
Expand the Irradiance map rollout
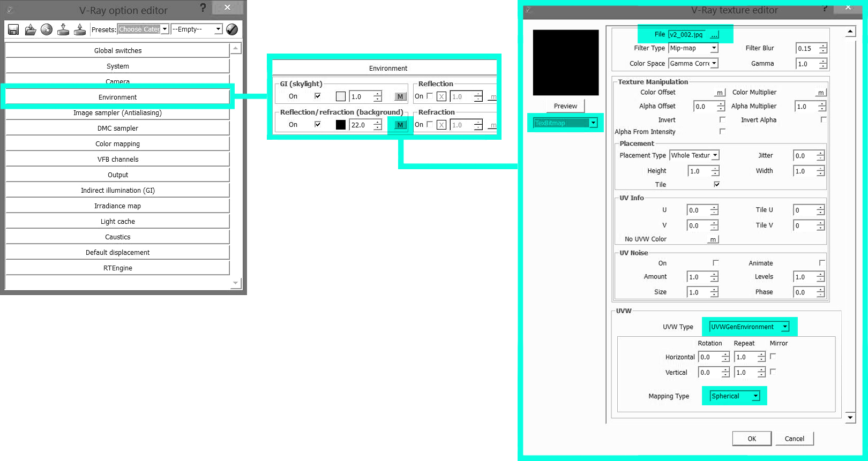[118, 206]
